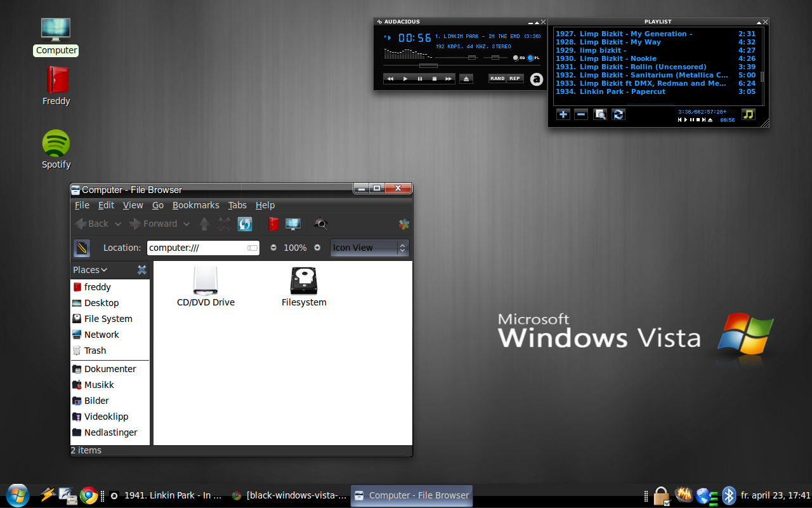
Task: Pause playback in Audacious
Action: pyautogui.click(x=419, y=79)
